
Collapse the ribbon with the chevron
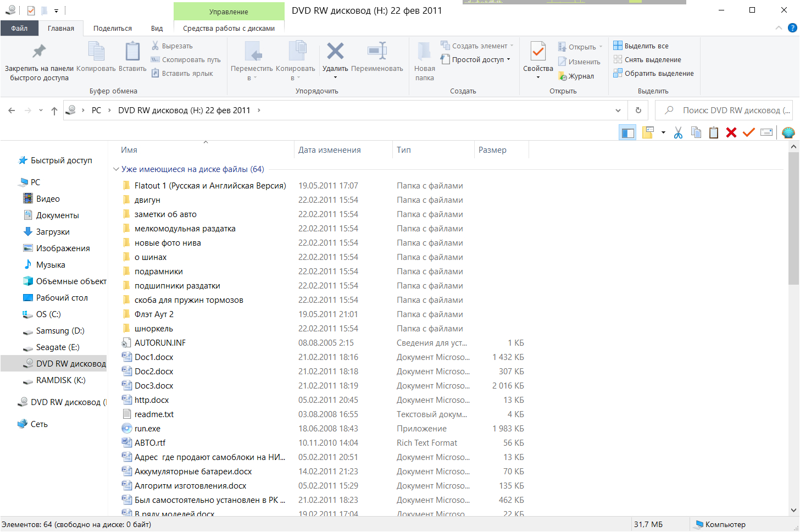779,28
